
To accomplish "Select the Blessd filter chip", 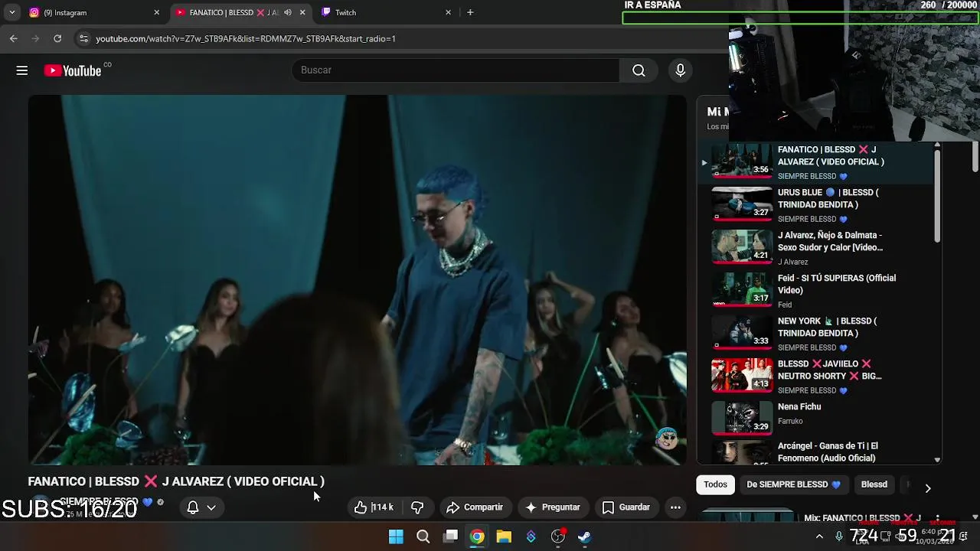I will (x=874, y=484).
